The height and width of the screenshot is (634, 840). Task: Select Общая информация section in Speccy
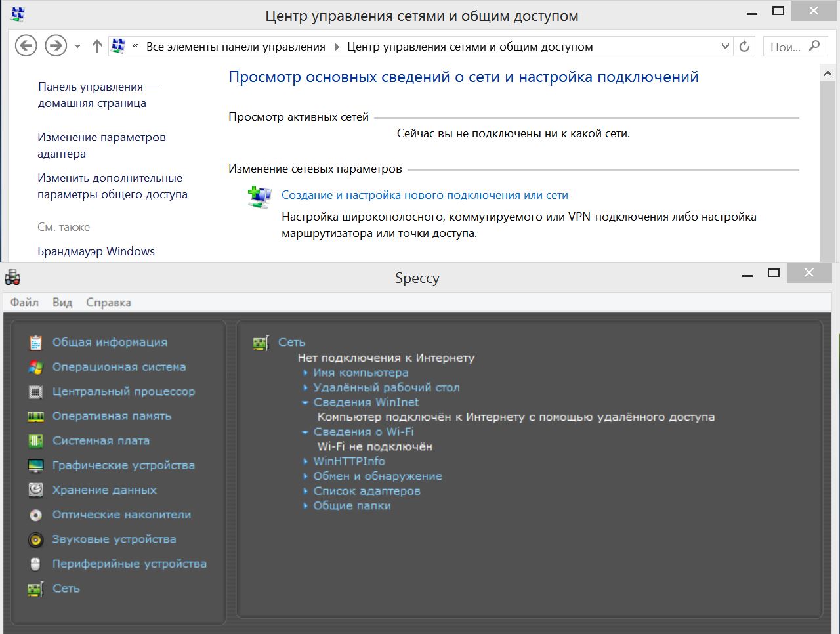tap(110, 342)
